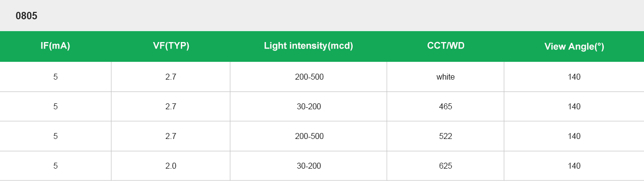Screen dimensions: 644x181
Task: Click the 625 wavelength cell
Action: point(445,166)
